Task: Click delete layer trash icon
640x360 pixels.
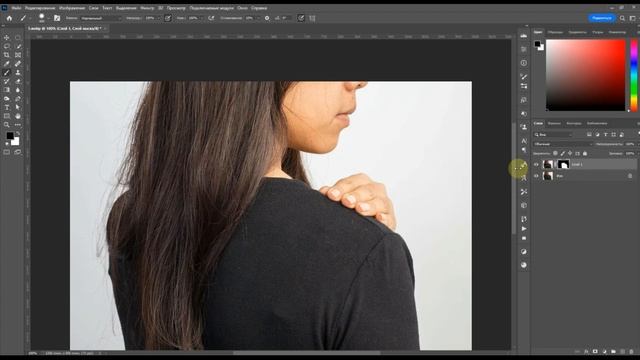Action: 631,351
